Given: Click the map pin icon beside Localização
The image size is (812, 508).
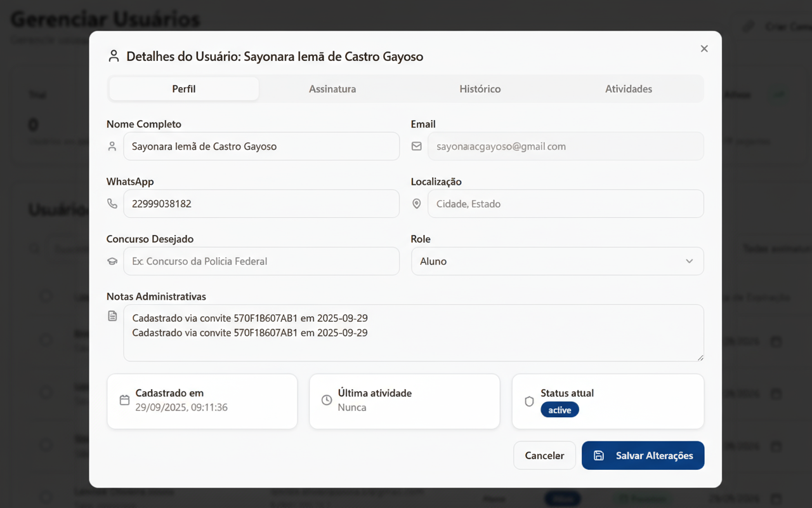Looking at the screenshot, I should click(x=416, y=204).
